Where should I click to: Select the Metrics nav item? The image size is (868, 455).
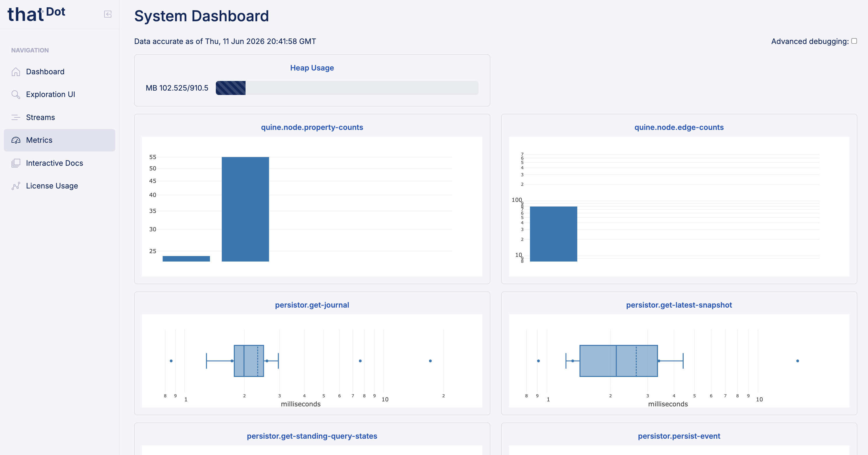(59, 140)
